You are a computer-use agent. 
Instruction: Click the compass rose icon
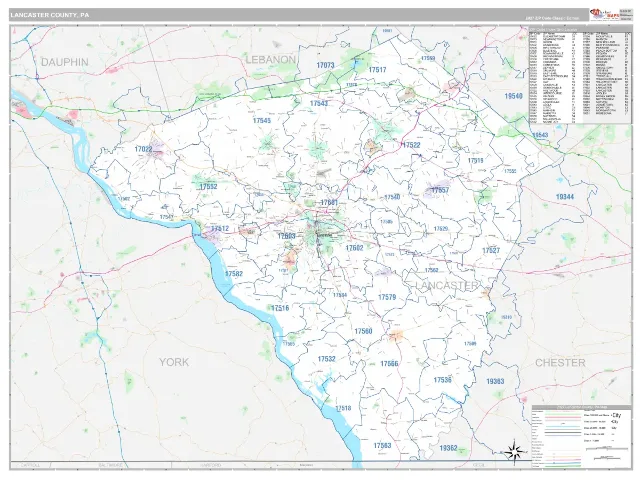coord(514,452)
